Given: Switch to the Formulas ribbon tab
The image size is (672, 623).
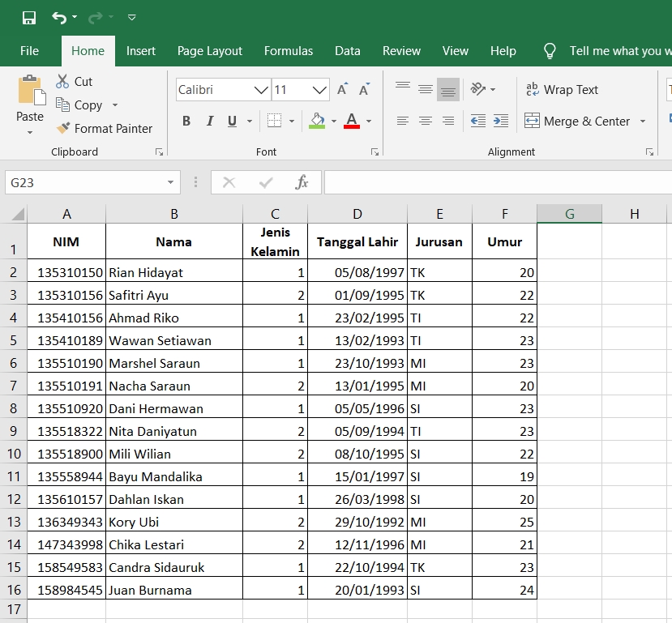Looking at the screenshot, I should 289,50.
